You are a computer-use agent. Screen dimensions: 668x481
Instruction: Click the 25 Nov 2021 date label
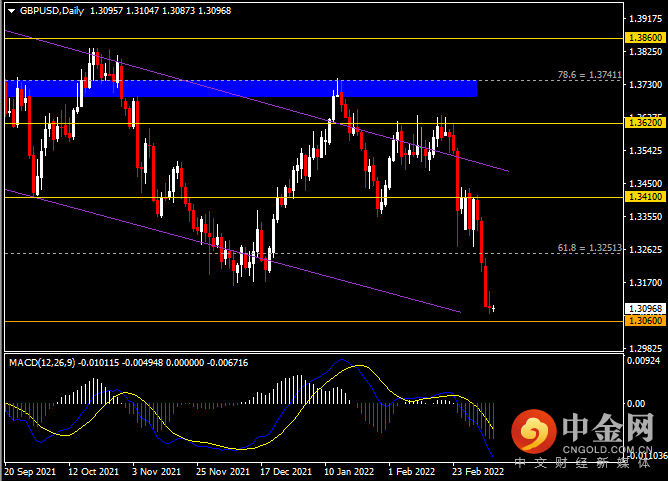tap(223, 472)
